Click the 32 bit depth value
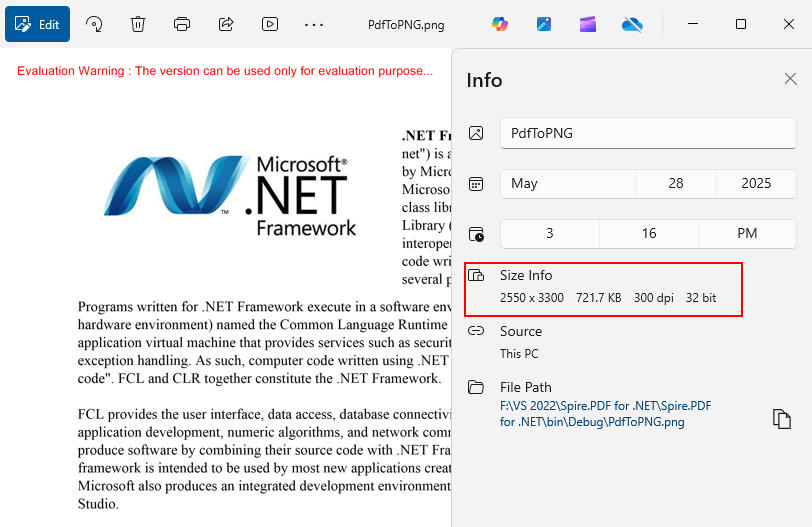This screenshot has height=527, width=812. (701, 298)
